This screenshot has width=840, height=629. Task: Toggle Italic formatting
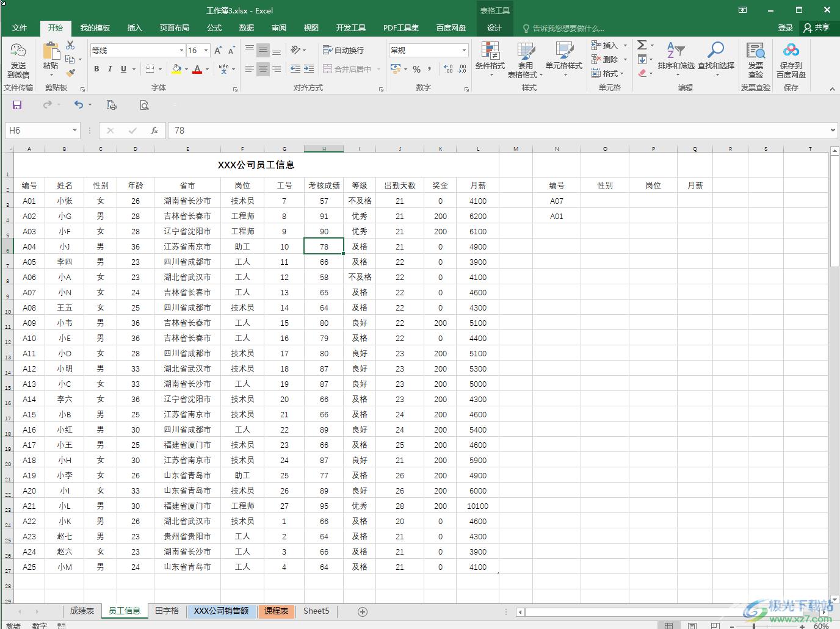pyautogui.click(x=110, y=69)
